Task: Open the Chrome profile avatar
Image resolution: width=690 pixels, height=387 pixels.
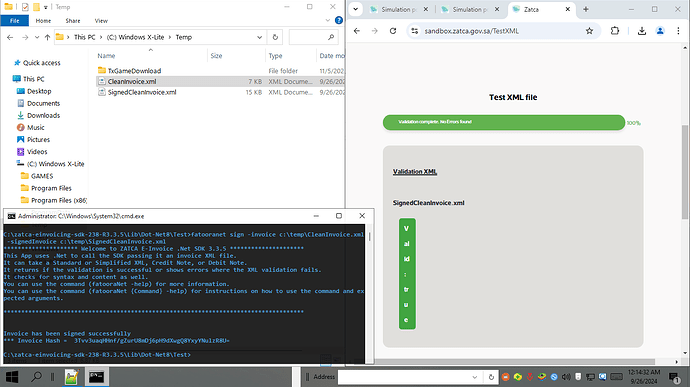Action: click(x=660, y=31)
